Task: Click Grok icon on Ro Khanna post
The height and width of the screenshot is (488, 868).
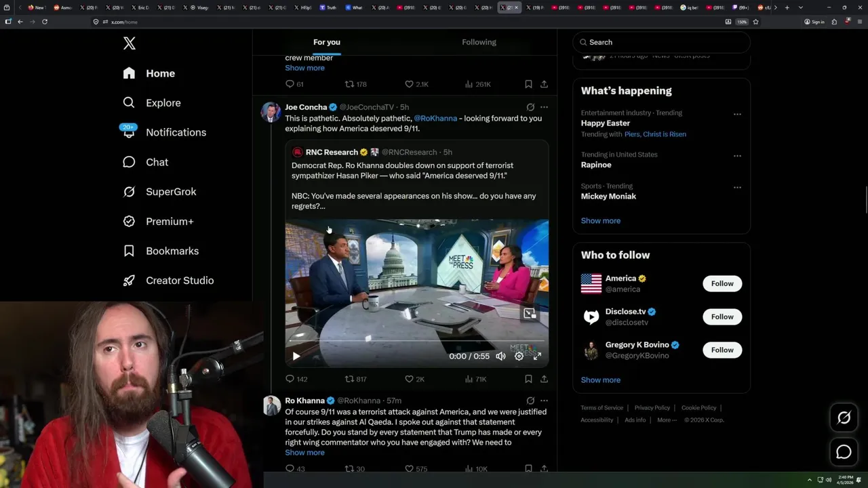Action: [530, 401]
